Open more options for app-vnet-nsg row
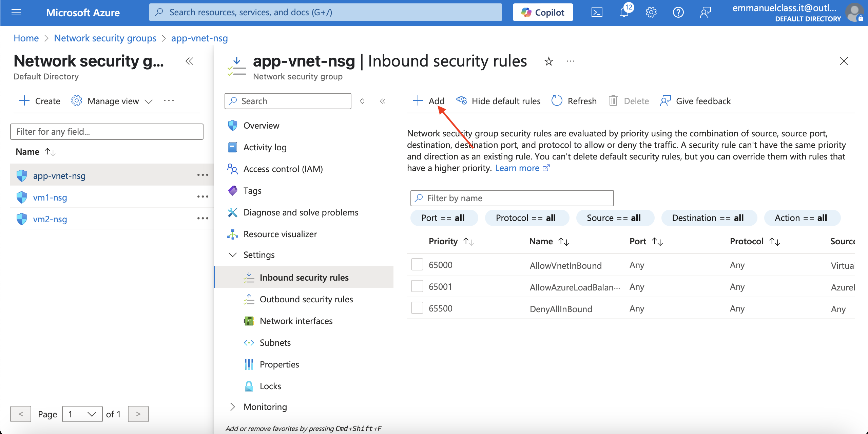Image resolution: width=868 pixels, height=434 pixels. [x=202, y=175]
